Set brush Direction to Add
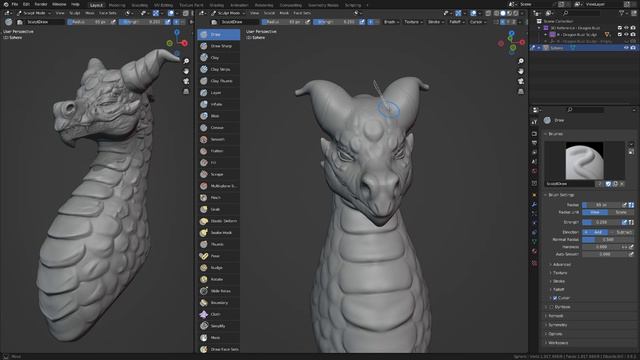Screen dimensions: 640x360 (595, 232)
